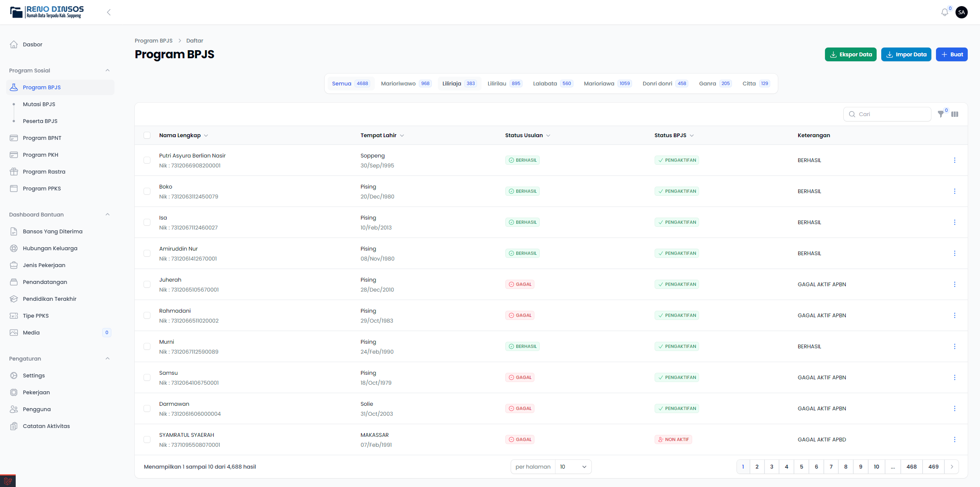Toggle columns via column layout icon
Viewport: 980px width, 487px height.
(955, 114)
